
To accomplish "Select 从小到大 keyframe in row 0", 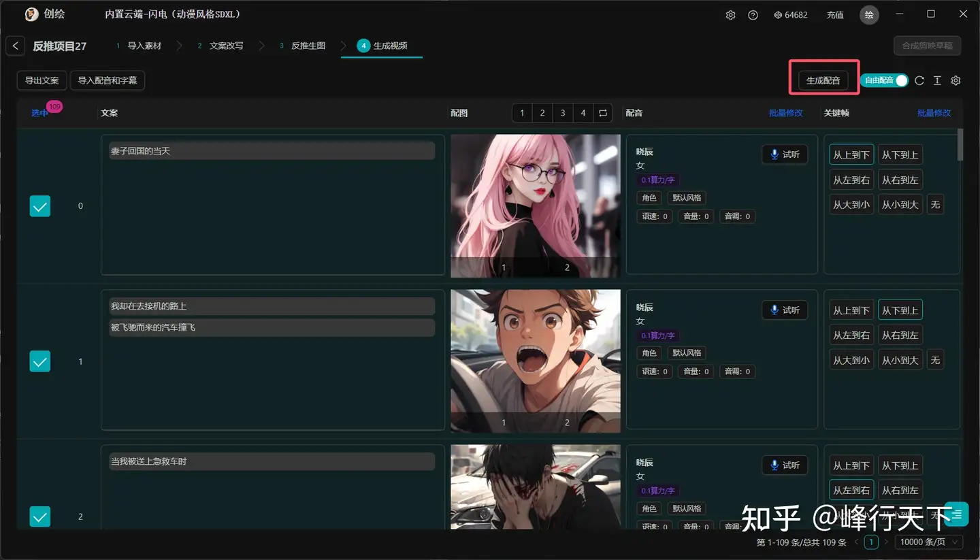I will pyautogui.click(x=900, y=204).
